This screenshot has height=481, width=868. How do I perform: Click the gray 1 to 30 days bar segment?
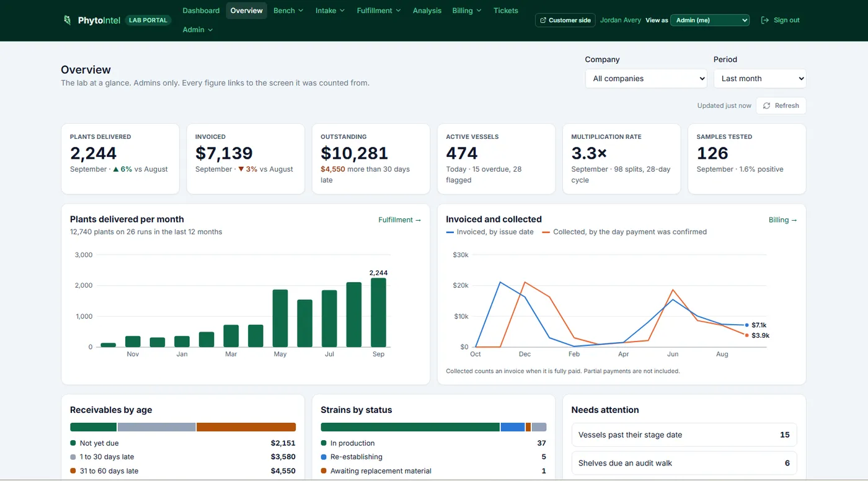157,427
